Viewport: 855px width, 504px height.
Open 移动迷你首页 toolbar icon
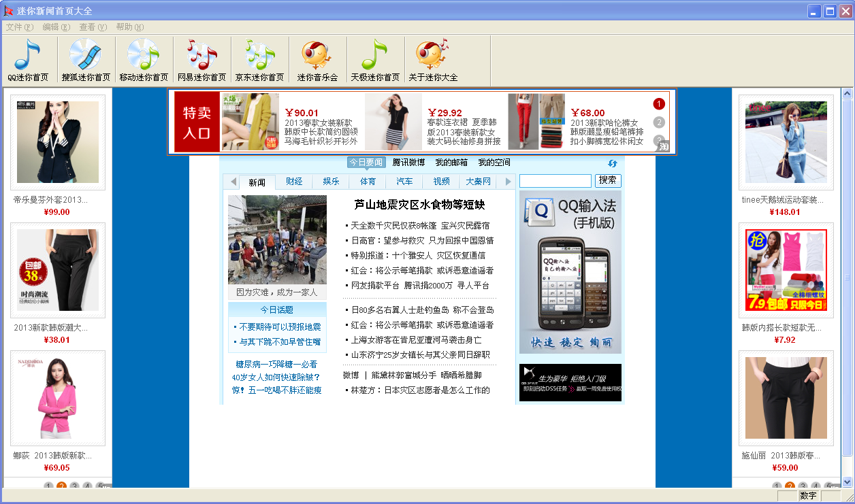pyautogui.click(x=144, y=61)
